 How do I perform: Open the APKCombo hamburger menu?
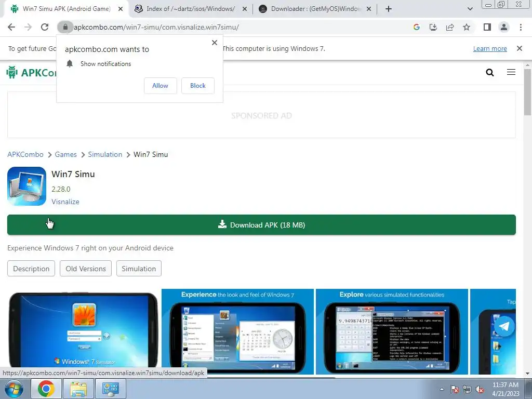tap(511, 72)
